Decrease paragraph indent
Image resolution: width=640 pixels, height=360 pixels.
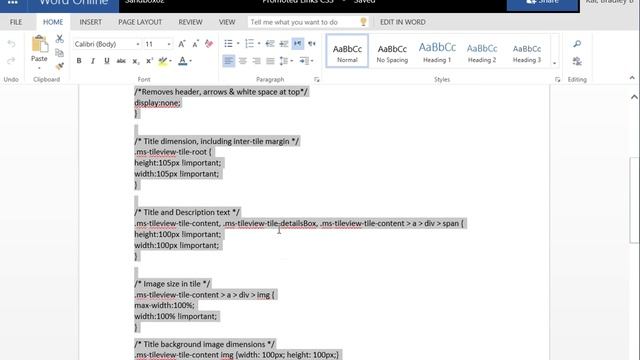[x=270, y=44]
